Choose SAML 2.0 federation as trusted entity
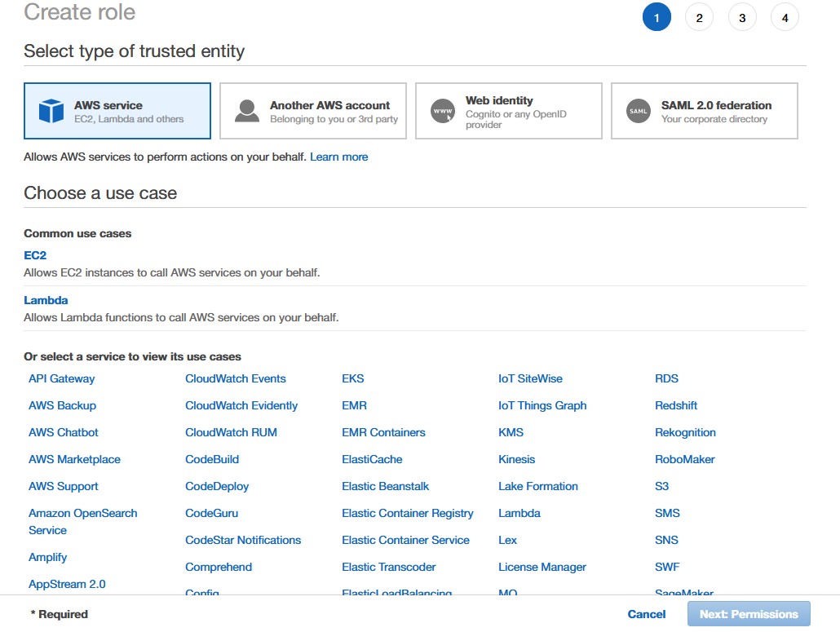 (x=705, y=111)
